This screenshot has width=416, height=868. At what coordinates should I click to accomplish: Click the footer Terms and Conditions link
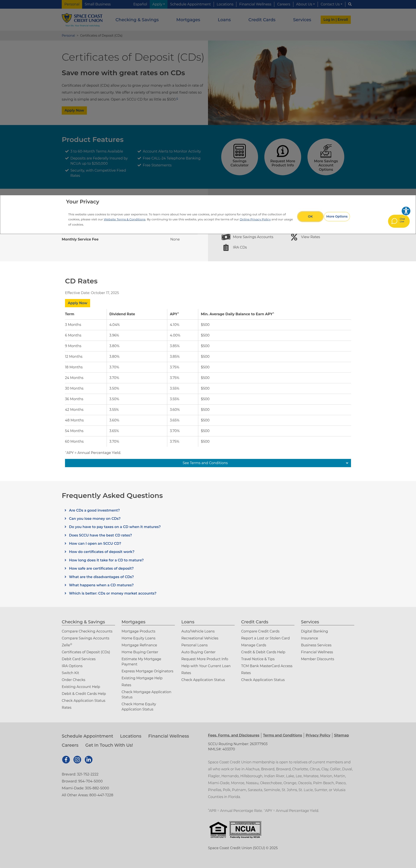282,735
